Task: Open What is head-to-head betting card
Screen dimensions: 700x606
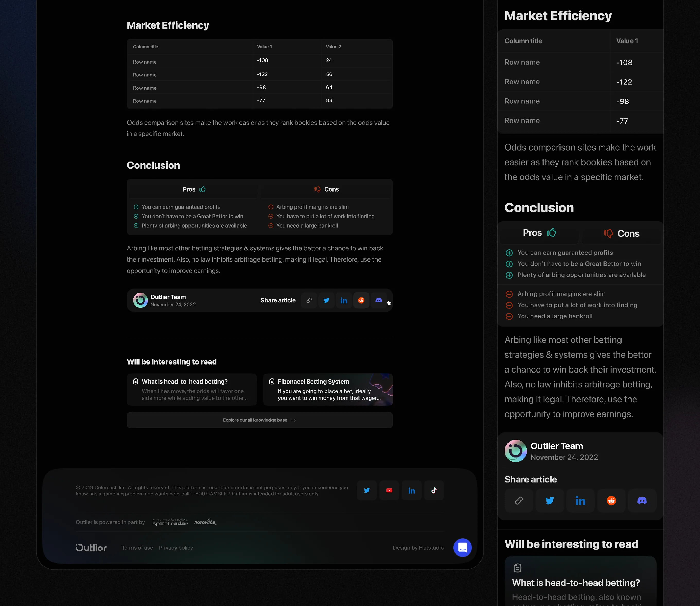Action: tap(192, 389)
